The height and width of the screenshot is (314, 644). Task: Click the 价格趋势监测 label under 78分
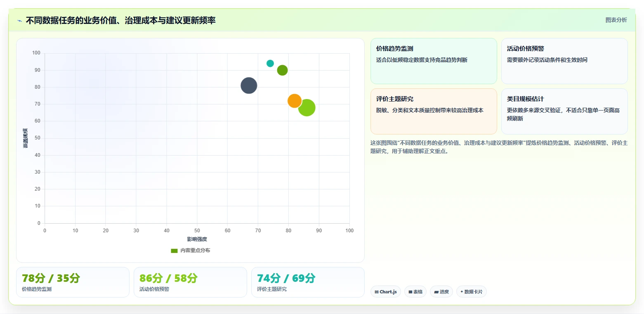point(37,289)
